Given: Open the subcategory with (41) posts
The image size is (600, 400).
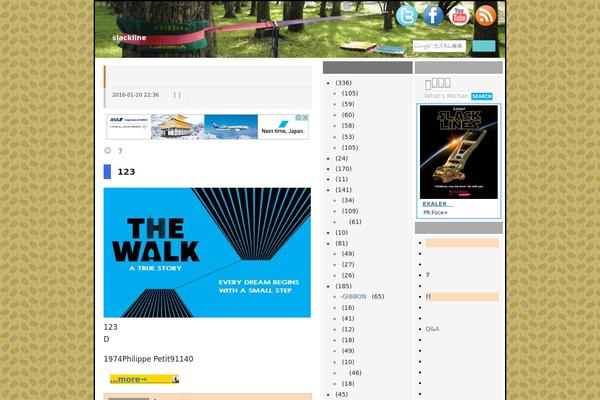Looking at the screenshot, I should tap(348, 318).
